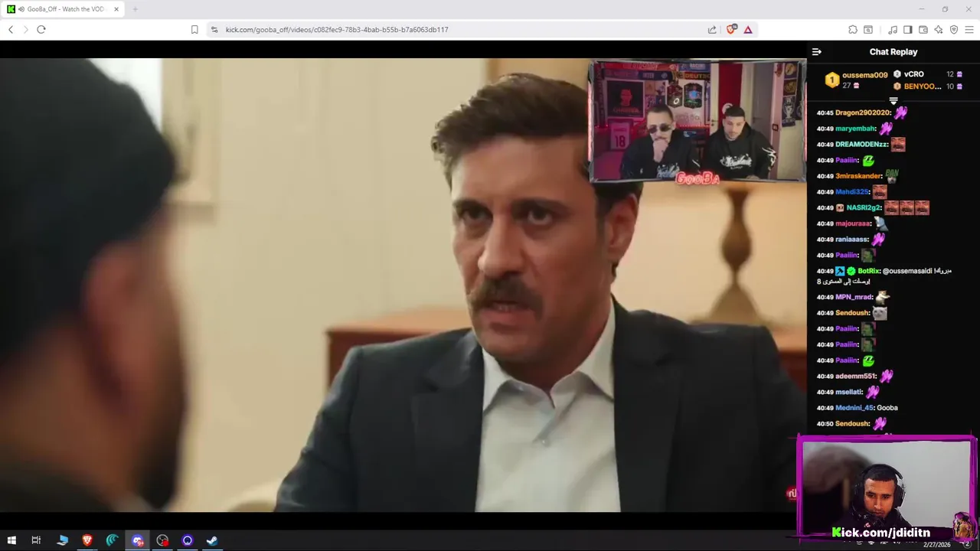The width and height of the screenshot is (980, 551).
Task: Open OBS Studio from the taskbar
Action: coord(162,540)
